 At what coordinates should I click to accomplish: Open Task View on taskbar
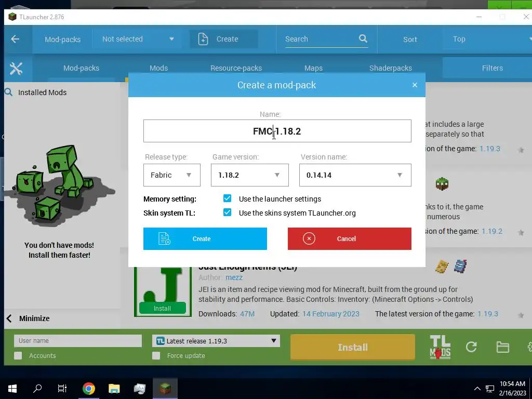(62, 389)
